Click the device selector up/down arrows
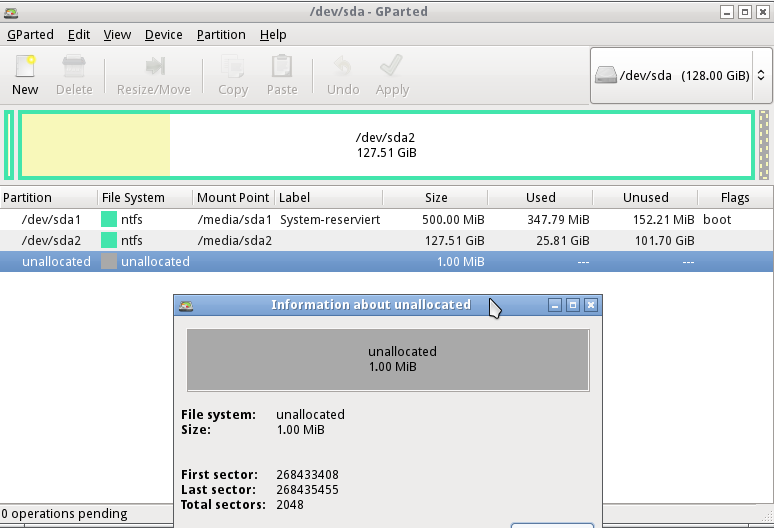The width and height of the screenshot is (774, 528). tap(761, 75)
